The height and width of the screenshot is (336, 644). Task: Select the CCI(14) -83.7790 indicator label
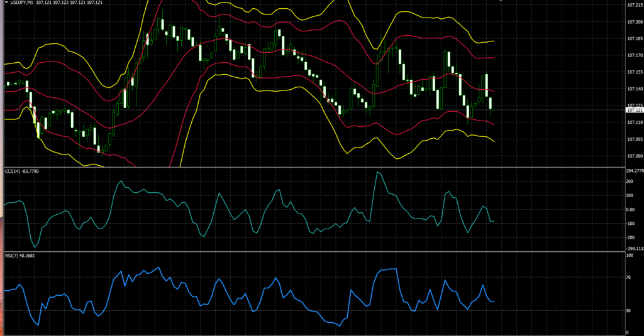pos(22,171)
